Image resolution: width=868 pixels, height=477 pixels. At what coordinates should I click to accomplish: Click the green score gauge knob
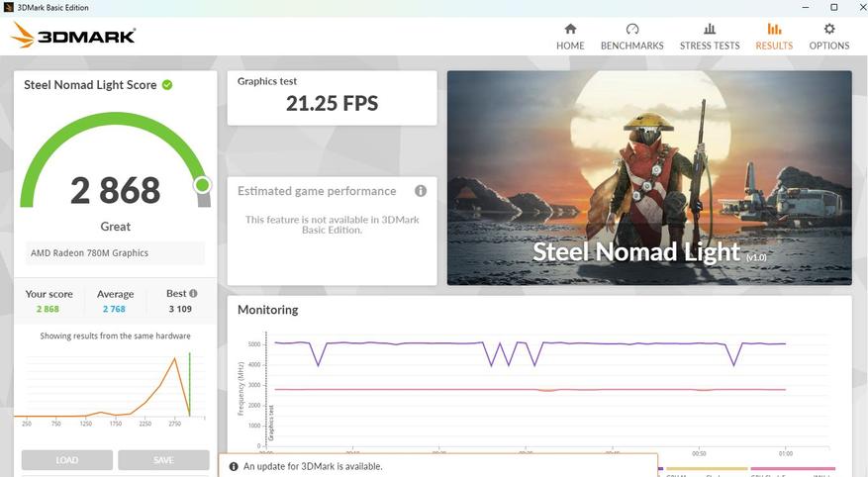tap(203, 185)
